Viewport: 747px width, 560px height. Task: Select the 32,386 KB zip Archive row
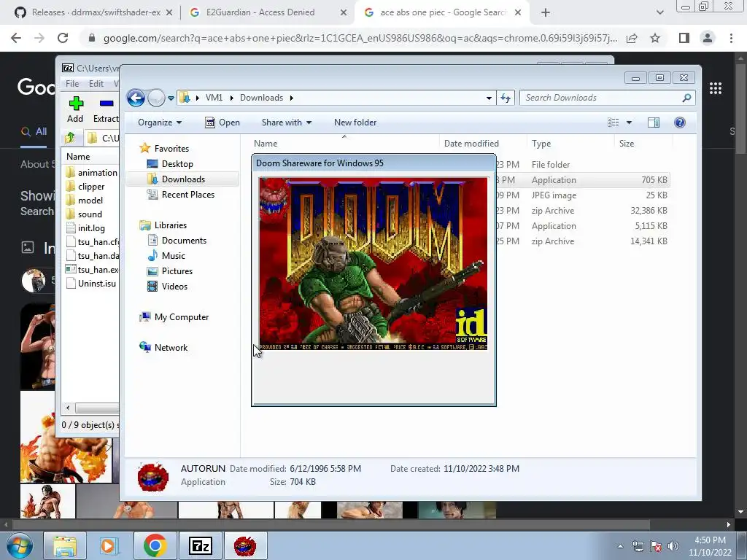click(583, 211)
